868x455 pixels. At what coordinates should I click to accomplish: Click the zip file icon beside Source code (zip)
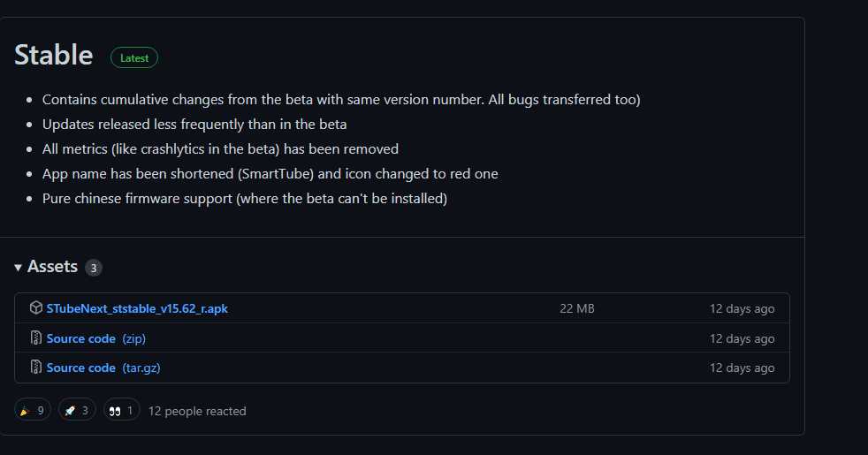35,338
